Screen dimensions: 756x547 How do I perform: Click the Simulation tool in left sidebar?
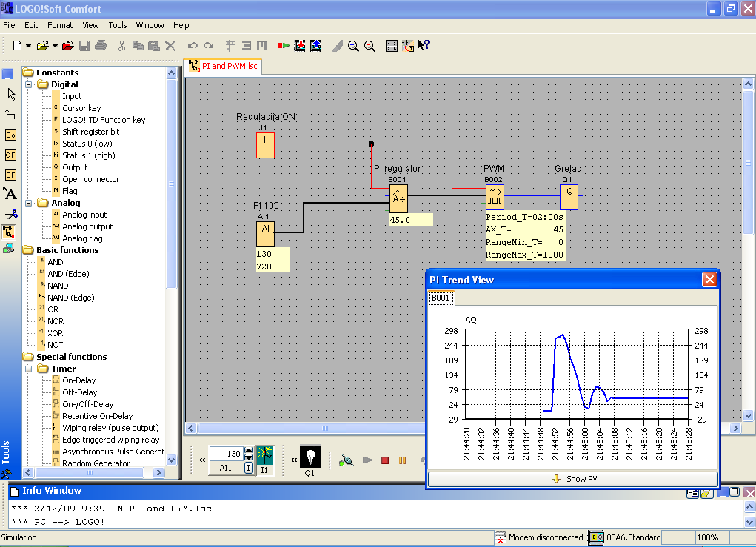tap(9, 232)
